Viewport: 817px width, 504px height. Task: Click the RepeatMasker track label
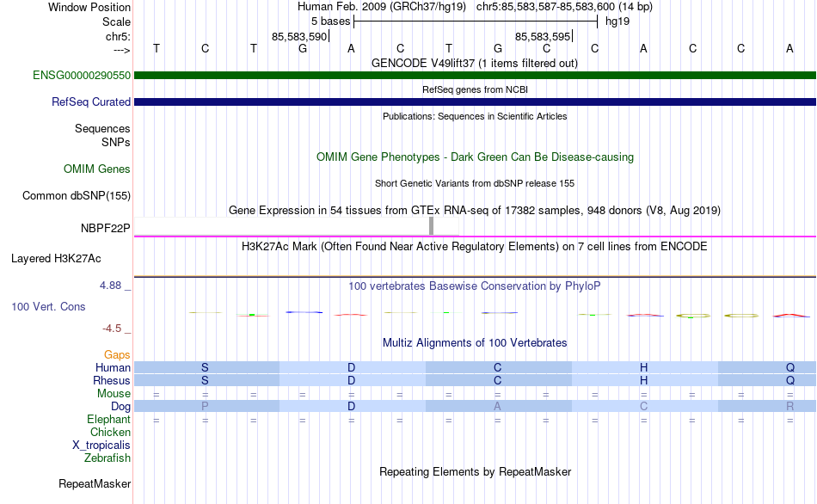tap(95, 483)
